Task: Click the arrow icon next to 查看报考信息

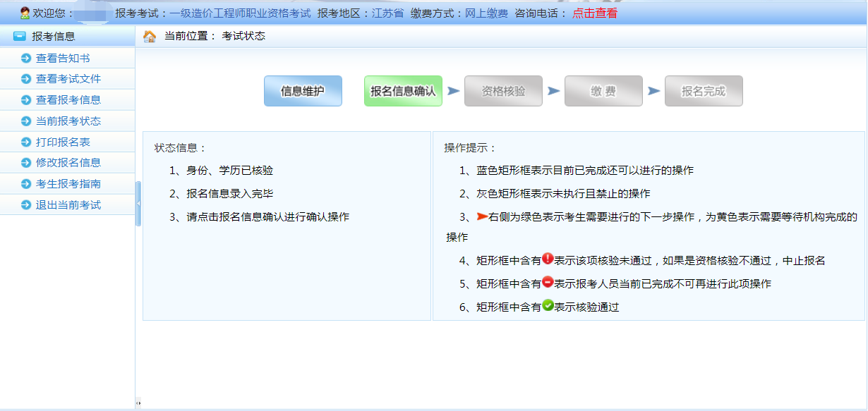Action: click(26, 100)
